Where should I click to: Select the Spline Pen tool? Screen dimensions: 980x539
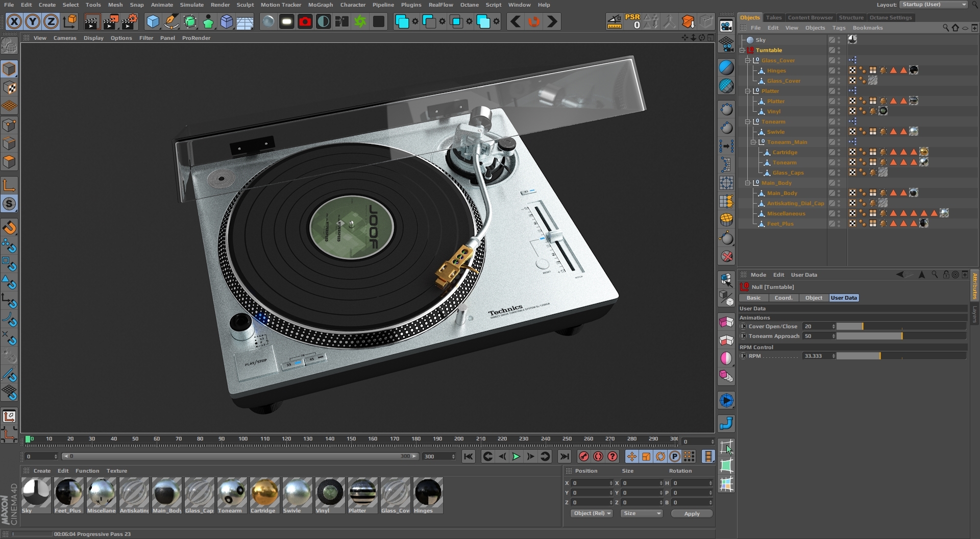(171, 22)
